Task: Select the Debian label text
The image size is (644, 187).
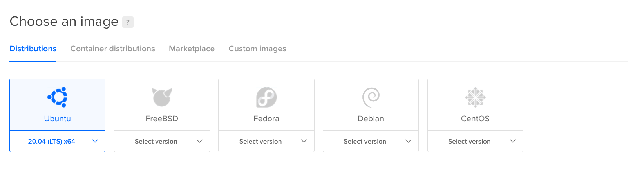Action: tap(371, 119)
